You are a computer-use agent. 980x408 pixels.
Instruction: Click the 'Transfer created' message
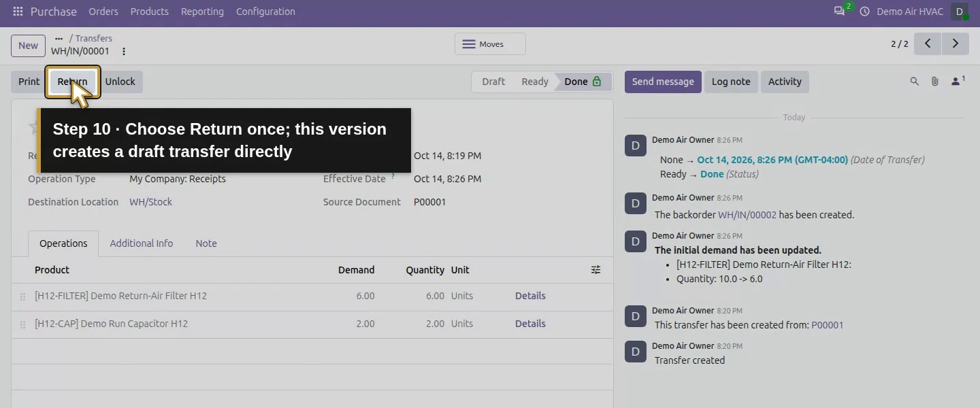point(689,360)
